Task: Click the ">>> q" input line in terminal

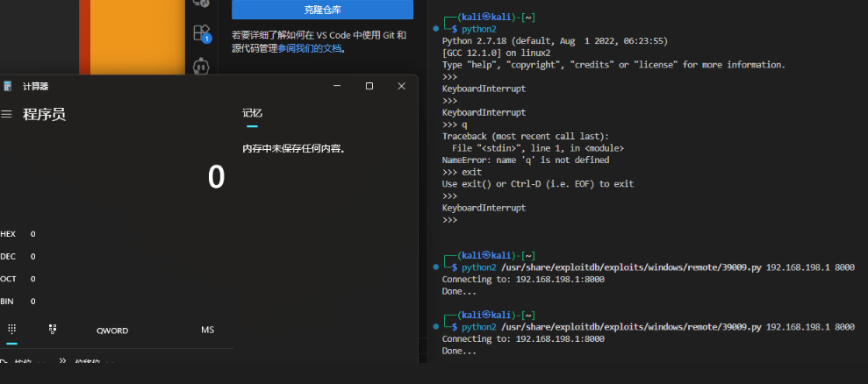Action: (x=455, y=124)
